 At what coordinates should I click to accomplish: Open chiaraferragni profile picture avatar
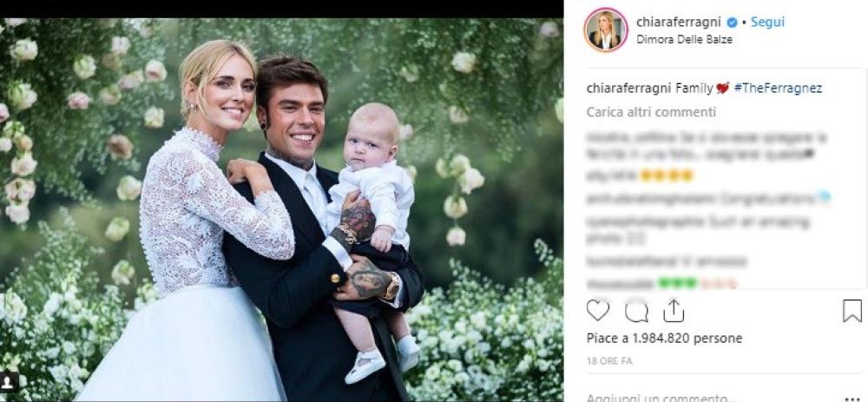coord(606,30)
